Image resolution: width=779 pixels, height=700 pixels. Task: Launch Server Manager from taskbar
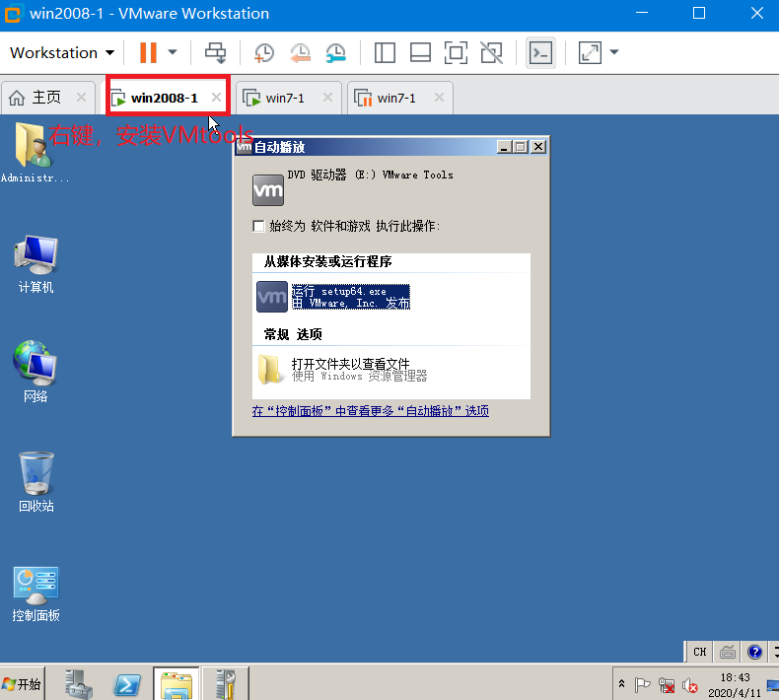pos(78,684)
